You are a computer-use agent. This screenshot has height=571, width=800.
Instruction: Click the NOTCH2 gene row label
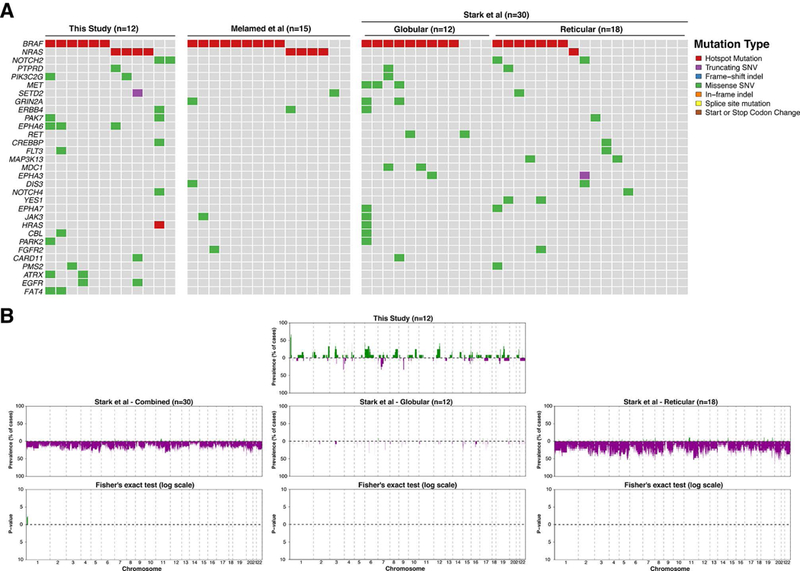28,60
